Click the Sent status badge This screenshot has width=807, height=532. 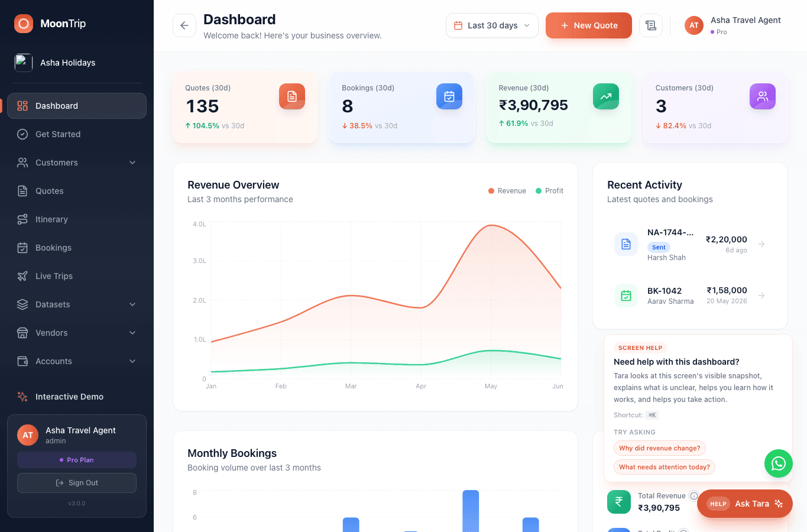pyautogui.click(x=659, y=248)
